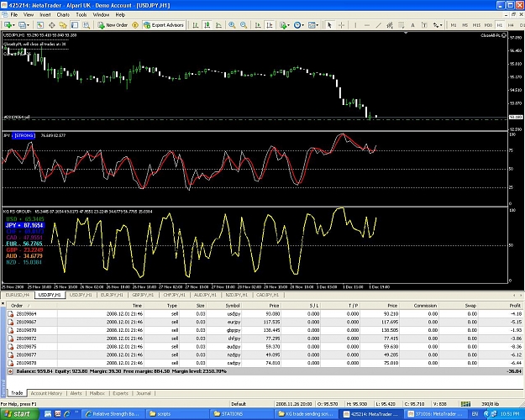Open the Account History tab
The image size is (525, 420).
point(46,393)
